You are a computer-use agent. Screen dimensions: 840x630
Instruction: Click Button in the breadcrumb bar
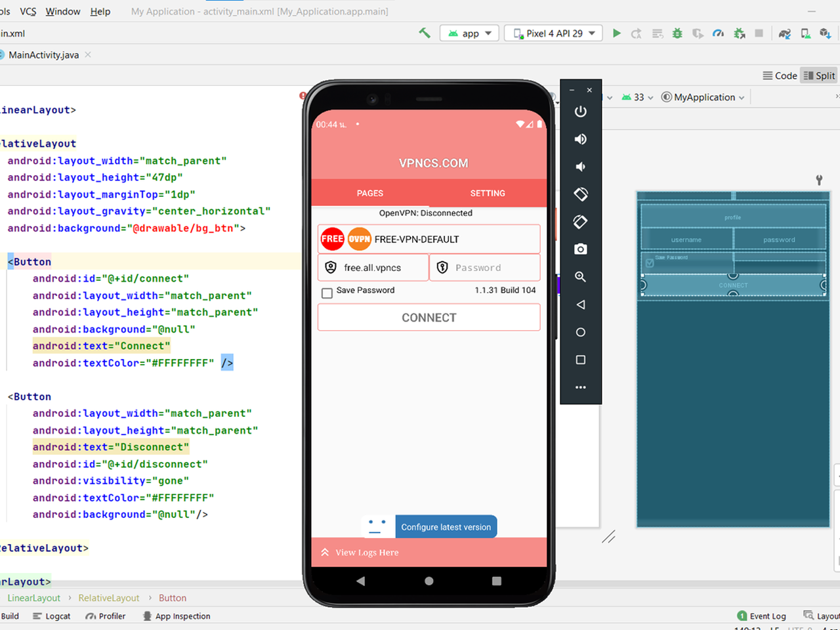coord(173,598)
